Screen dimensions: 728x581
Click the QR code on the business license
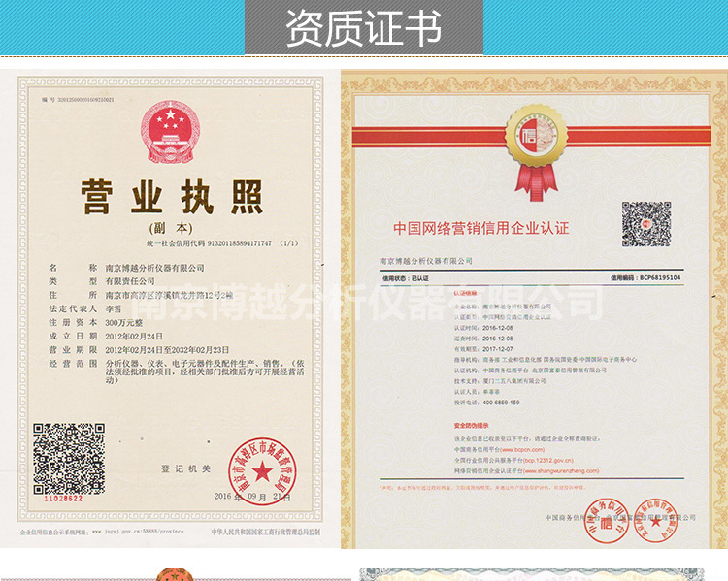68,459
